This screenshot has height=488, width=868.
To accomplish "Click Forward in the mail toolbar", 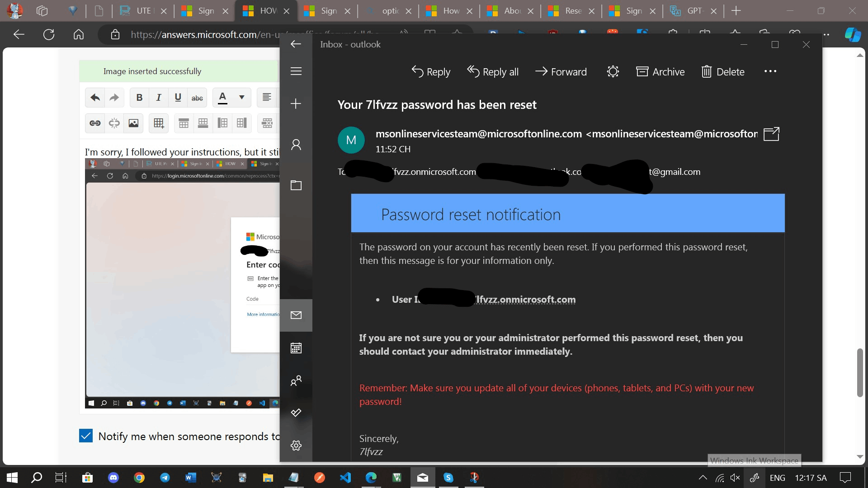I will pyautogui.click(x=561, y=72).
